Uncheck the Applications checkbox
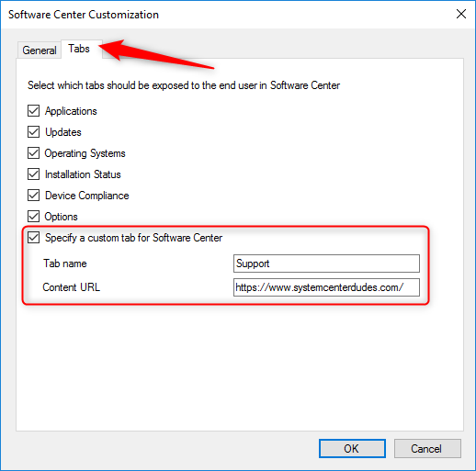476x471 pixels. tap(33, 111)
